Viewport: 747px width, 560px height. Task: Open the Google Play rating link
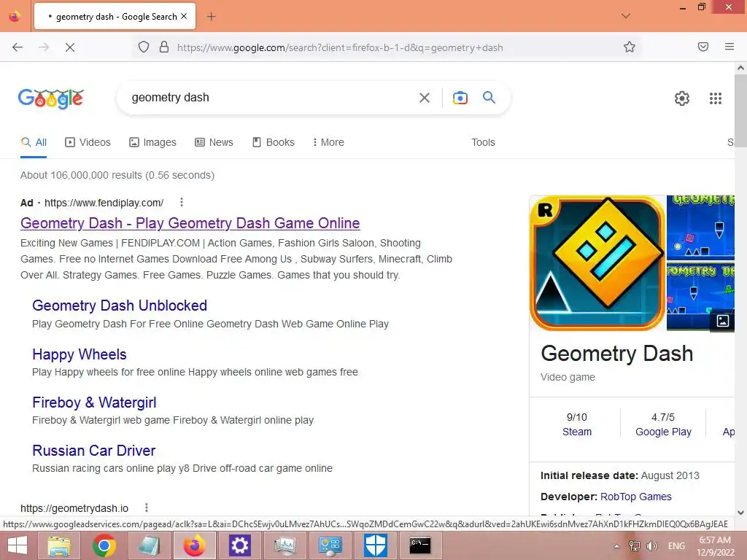click(x=663, y=432)
